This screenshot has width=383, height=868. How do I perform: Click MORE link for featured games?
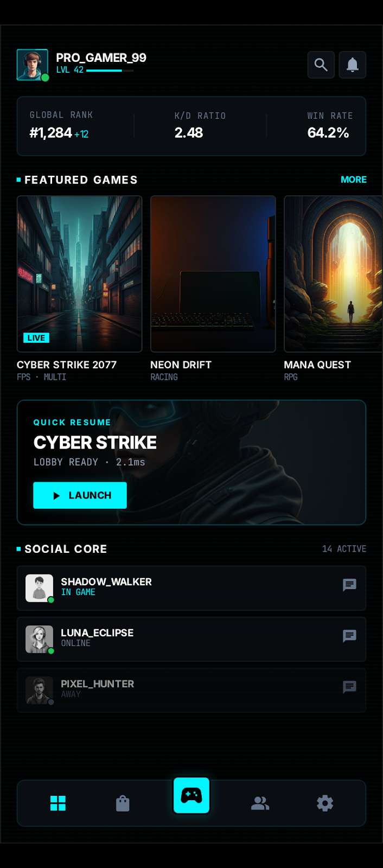click(x=354, y=180)
